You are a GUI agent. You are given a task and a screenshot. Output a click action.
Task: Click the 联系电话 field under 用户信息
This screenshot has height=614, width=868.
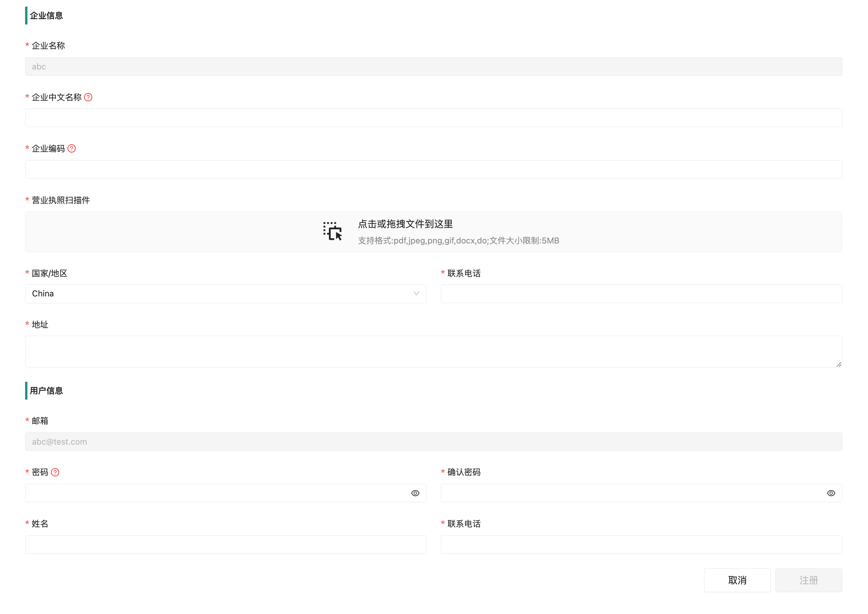tap(642, 545)
